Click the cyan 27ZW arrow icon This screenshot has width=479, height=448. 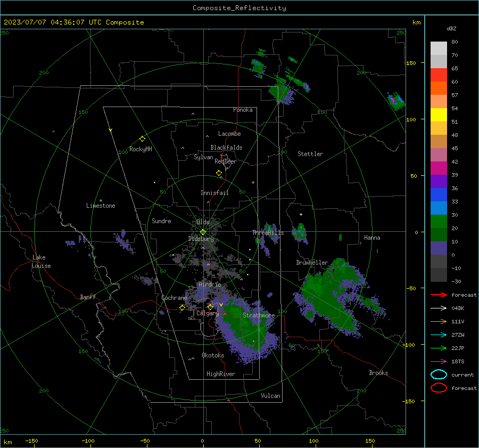pos(439,335)
